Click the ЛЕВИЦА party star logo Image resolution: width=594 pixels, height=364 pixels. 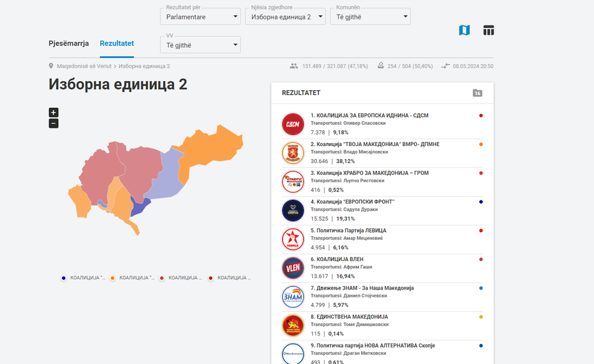point(293,239)
